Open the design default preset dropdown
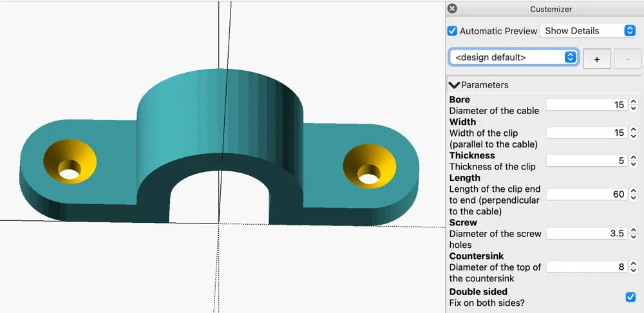The image size is (644, 313). coord(514,57)
